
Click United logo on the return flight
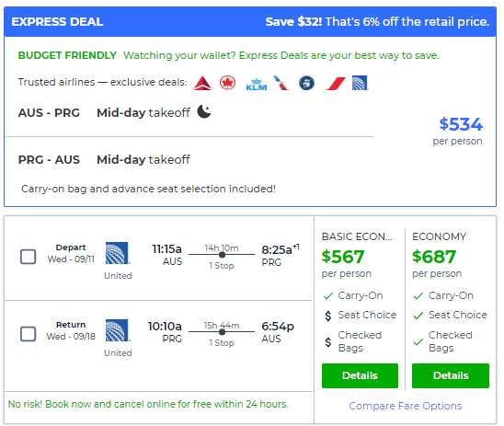click(x=118, y=330)
